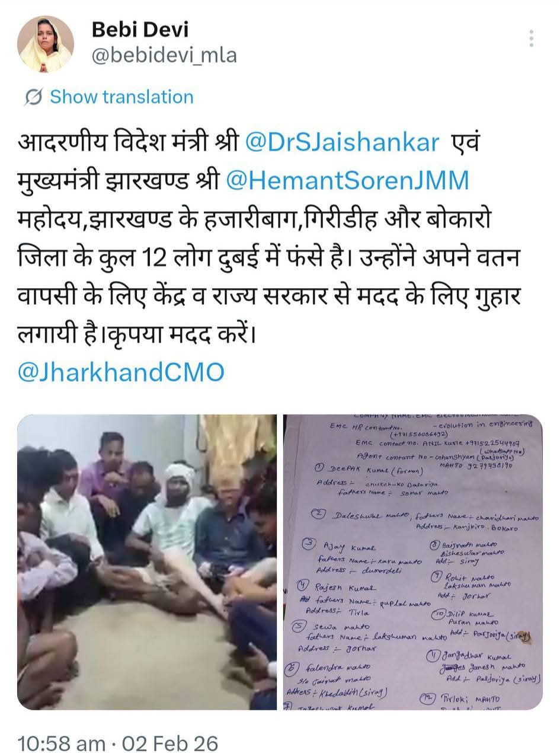Visit the @bebidevi_mla handle

point(165,55)
